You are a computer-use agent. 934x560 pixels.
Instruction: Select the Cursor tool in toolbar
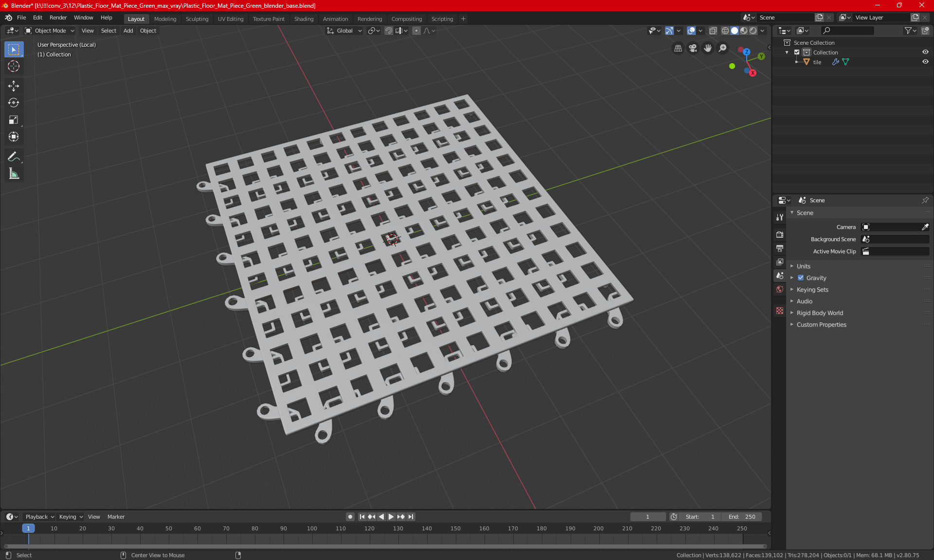click(14, 67)
